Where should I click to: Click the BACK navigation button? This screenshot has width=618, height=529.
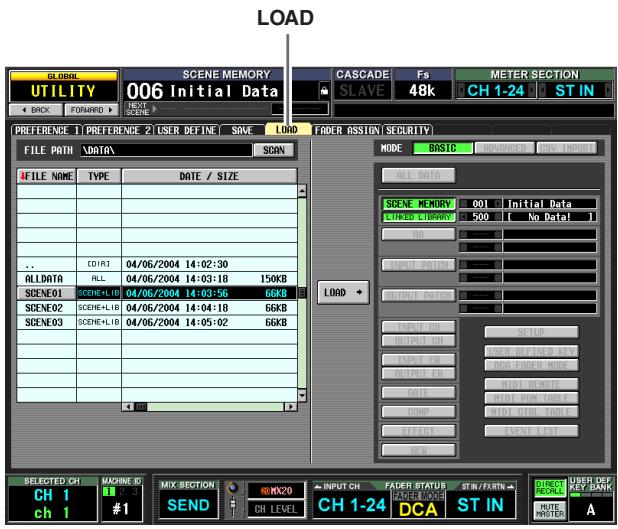tap(36, 110)
